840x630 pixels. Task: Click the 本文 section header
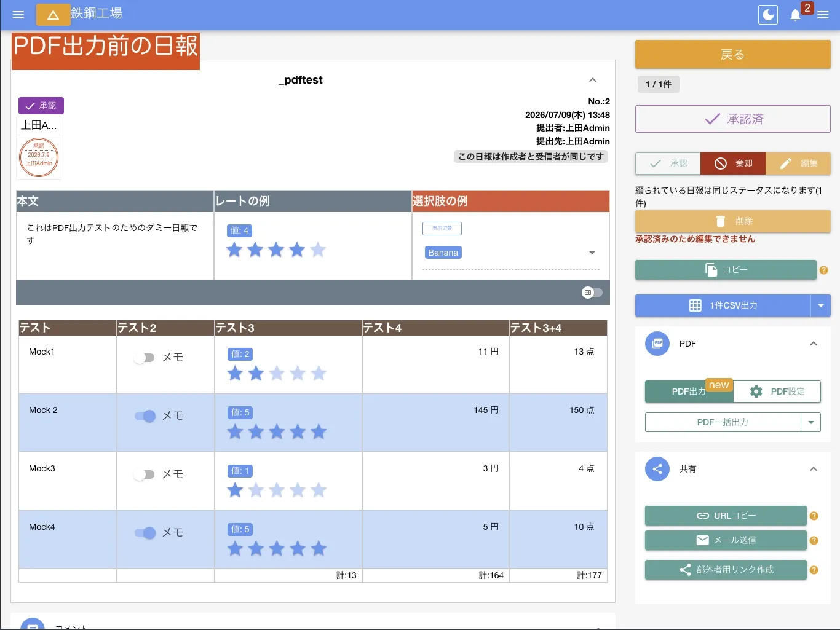(115, 201)
